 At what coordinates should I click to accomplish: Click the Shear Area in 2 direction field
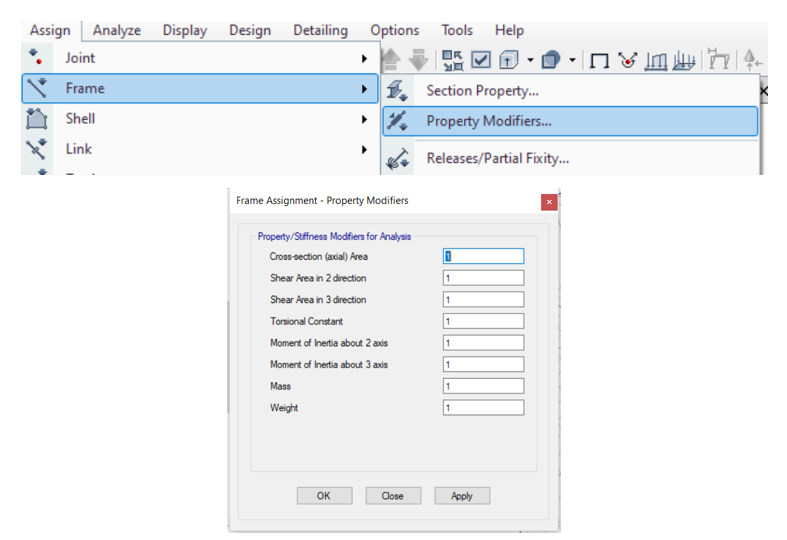point(483,278)
